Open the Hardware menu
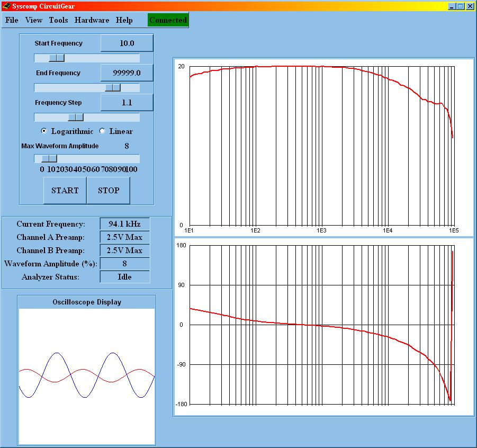 coord(92,20)
